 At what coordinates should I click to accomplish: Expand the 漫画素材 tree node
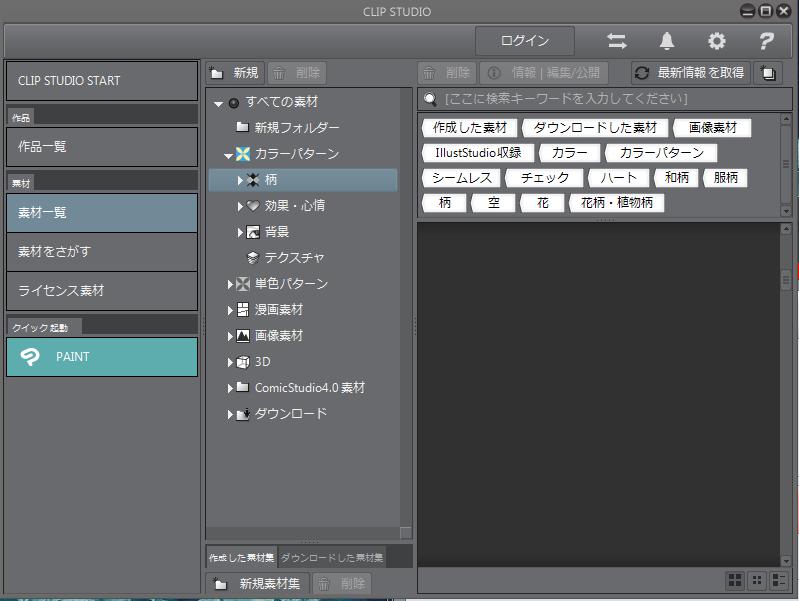[230, 310]
